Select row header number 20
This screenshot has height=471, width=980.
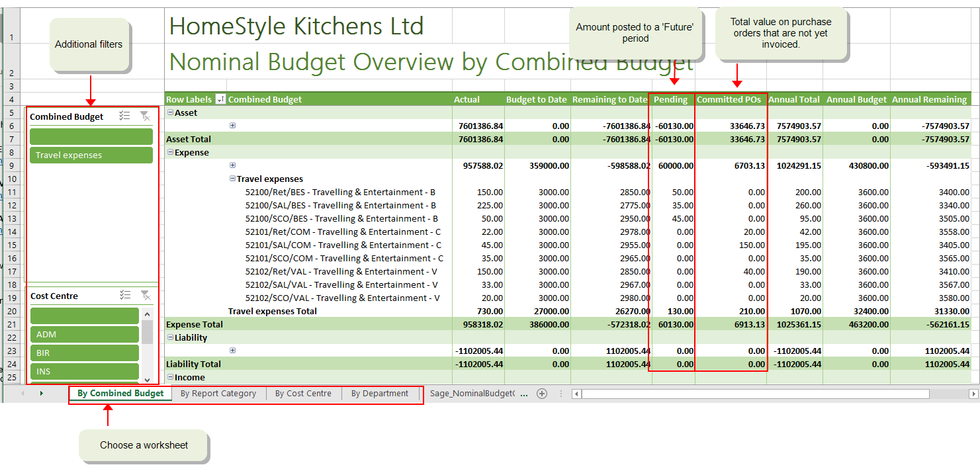11,311
